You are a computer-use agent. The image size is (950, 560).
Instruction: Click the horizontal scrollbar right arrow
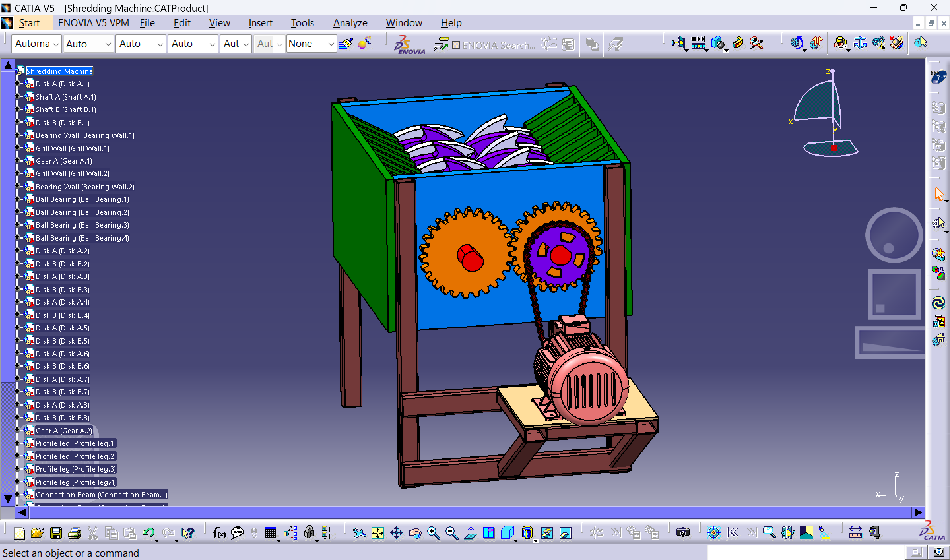918,513
